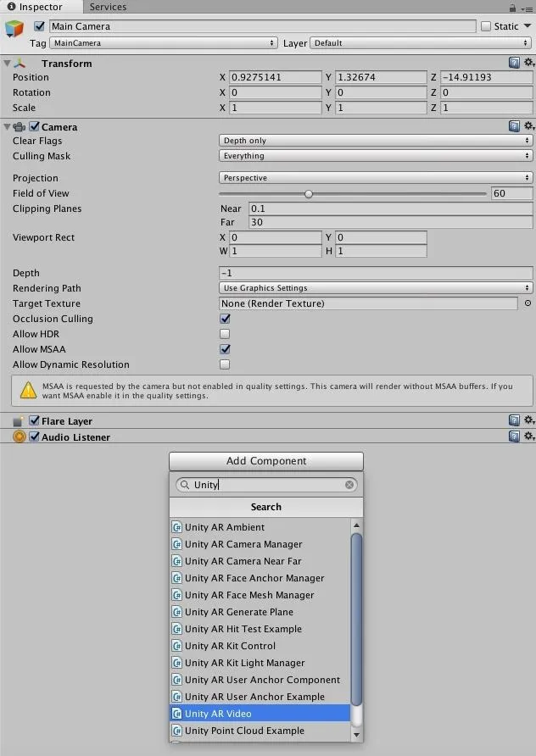
Task: Click the Audio Listener orange icon
Action: [20, 436]
